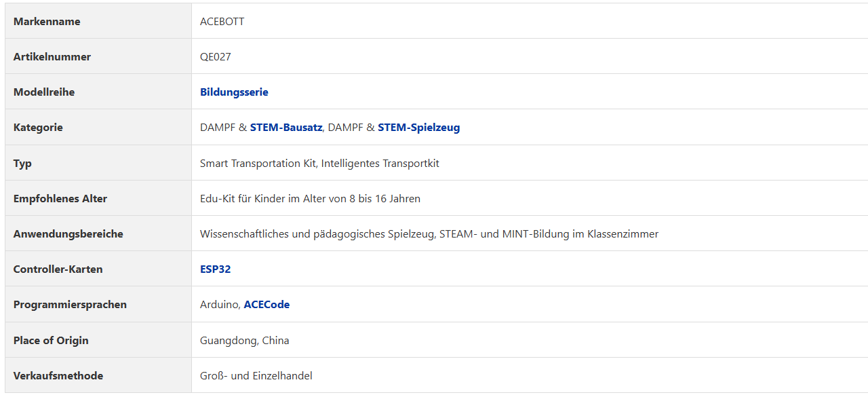Select the Anwendungsbereiche label cell

pos(98,233)
